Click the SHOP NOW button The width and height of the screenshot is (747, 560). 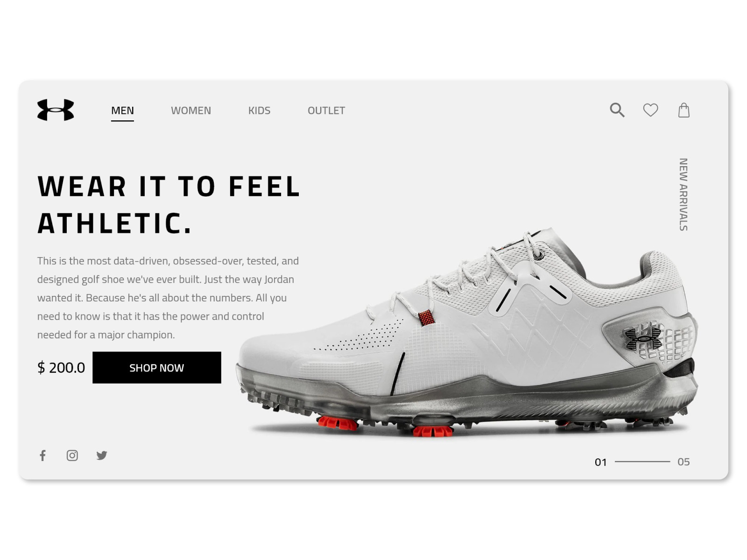click(157, 368)
